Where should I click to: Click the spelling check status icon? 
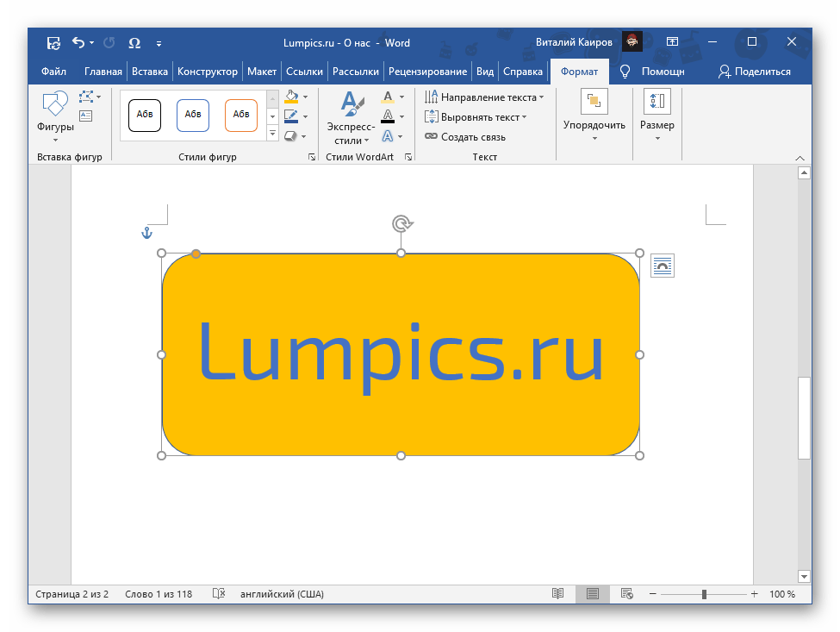pyautogui.click(x=219, y=593)
